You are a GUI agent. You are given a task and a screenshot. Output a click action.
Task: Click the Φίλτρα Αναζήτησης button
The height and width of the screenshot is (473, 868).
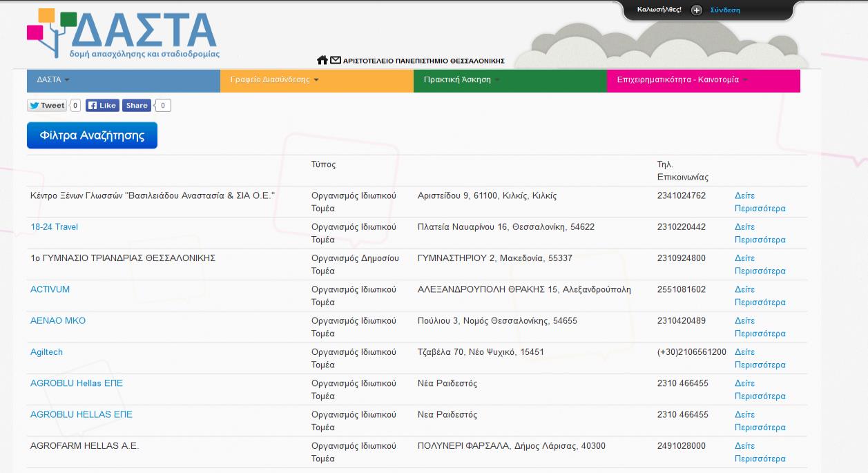[92, 135]
